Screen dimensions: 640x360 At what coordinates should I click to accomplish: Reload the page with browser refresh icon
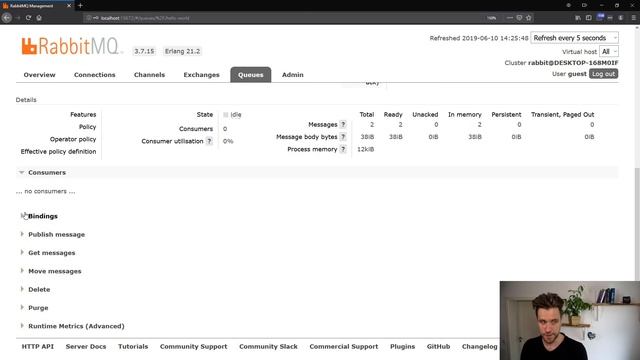tap(28, 18)
